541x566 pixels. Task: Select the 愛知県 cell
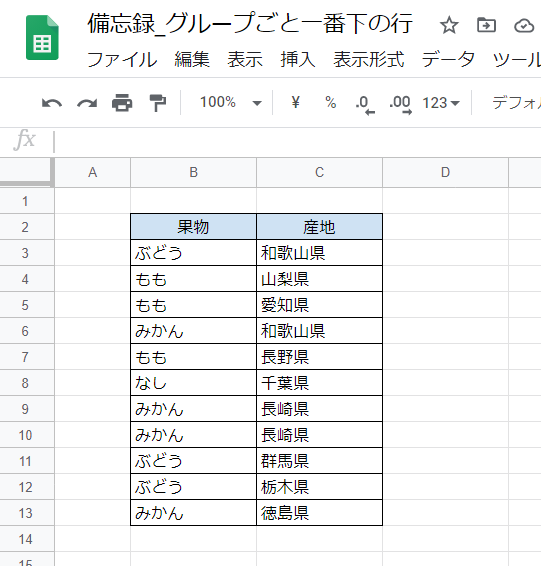point(319,305)
